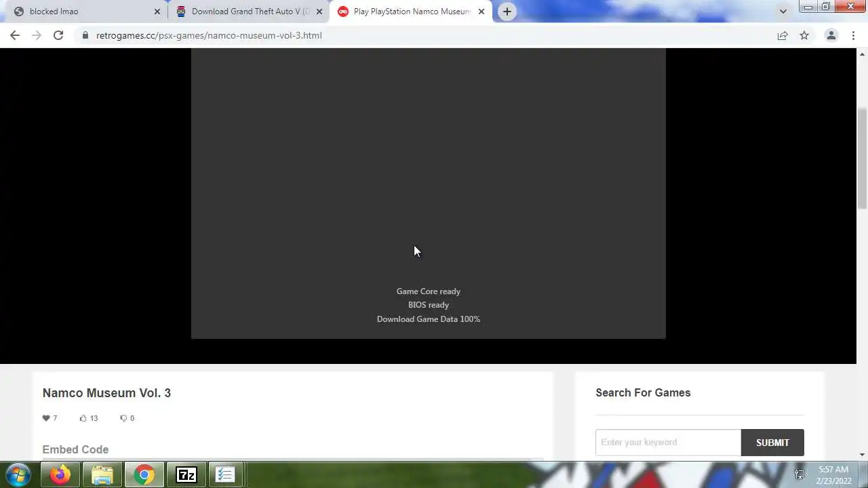
Task: Click the network icon in the system tray
Action: (800, 474)
